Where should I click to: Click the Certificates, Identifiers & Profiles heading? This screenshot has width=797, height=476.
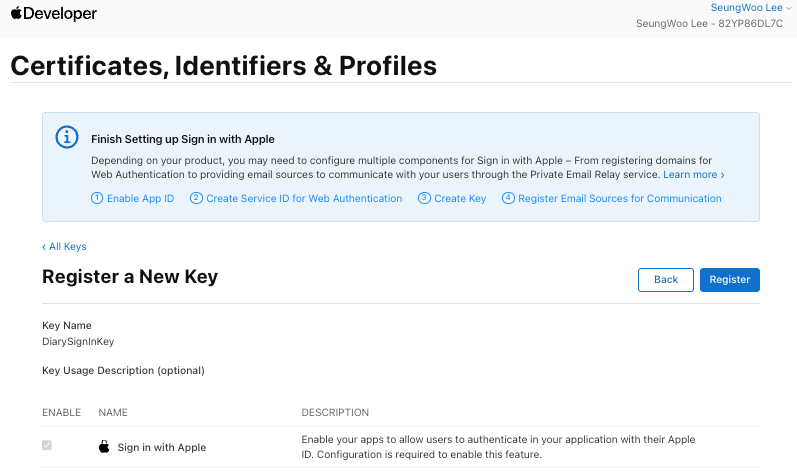click(224, 66)
